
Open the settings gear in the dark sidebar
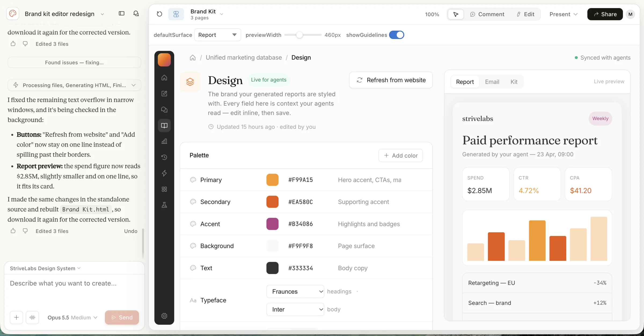[x=164, y=316]
